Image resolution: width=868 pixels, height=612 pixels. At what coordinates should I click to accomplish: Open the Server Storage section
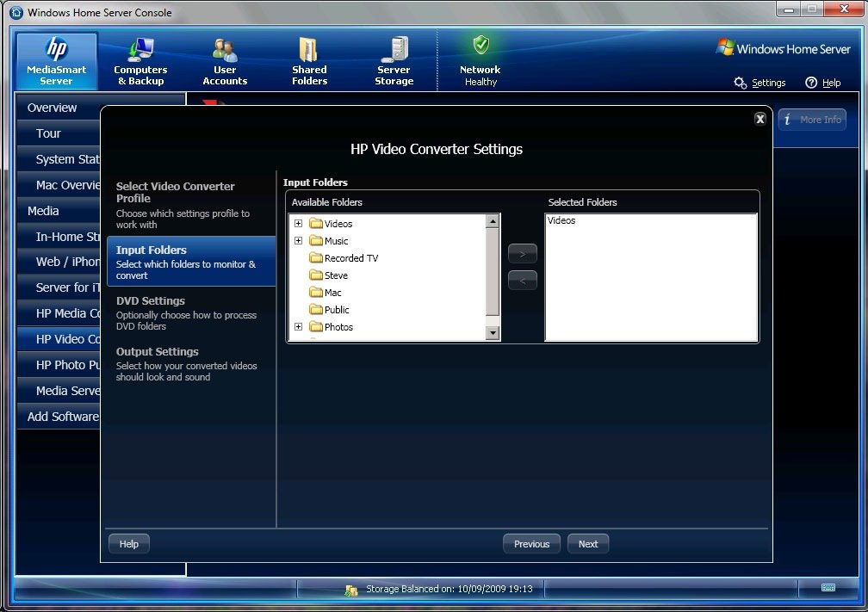coord(394,61)
